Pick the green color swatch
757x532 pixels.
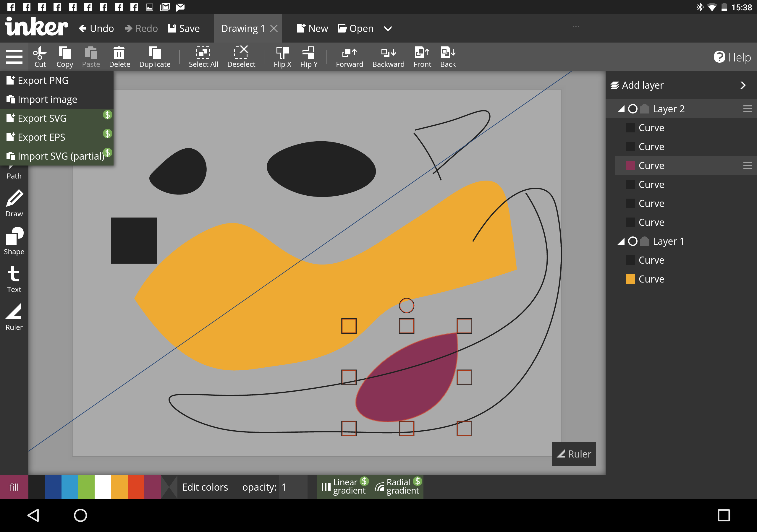(x=86, y=487)
